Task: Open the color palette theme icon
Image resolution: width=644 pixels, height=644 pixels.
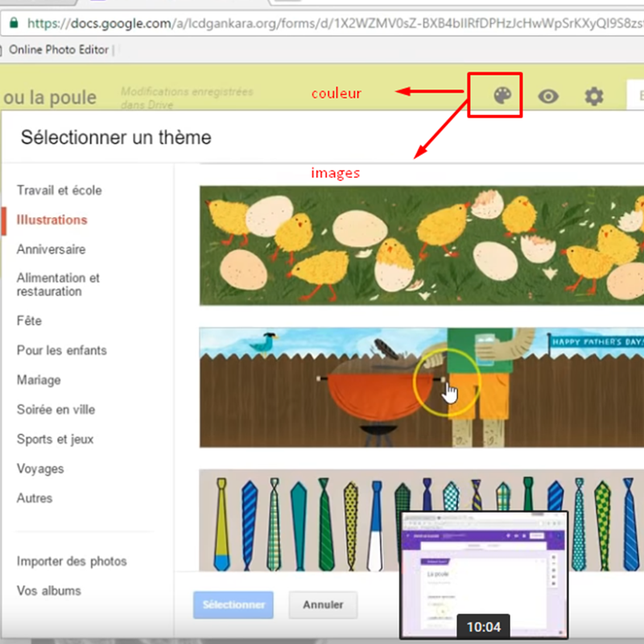Action: tap(502, 96)
